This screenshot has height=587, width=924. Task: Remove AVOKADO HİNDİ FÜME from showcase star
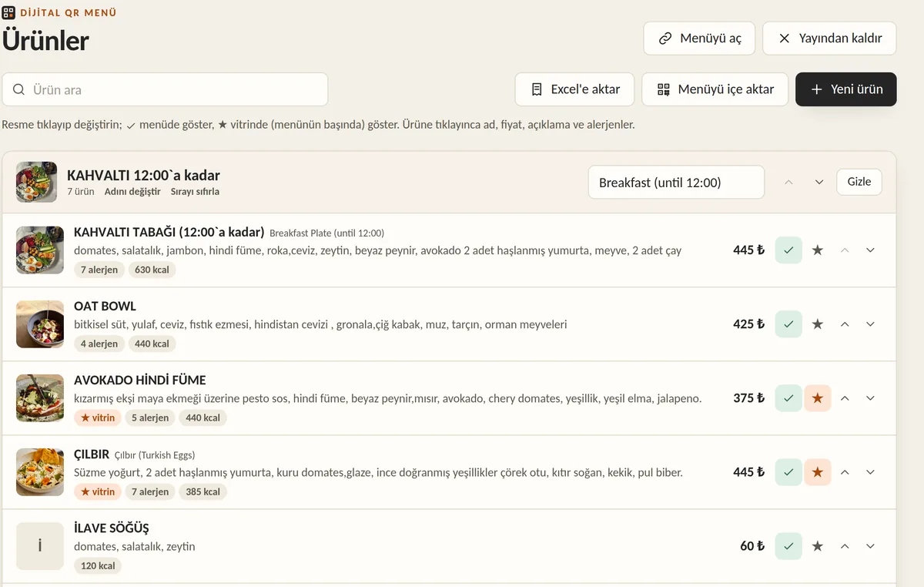click(818, 398)
